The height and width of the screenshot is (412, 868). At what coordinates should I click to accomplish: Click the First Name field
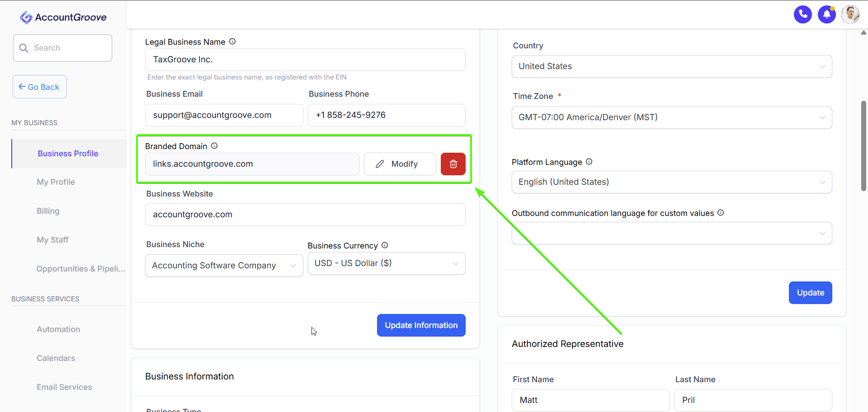click(x=591, y=400)
